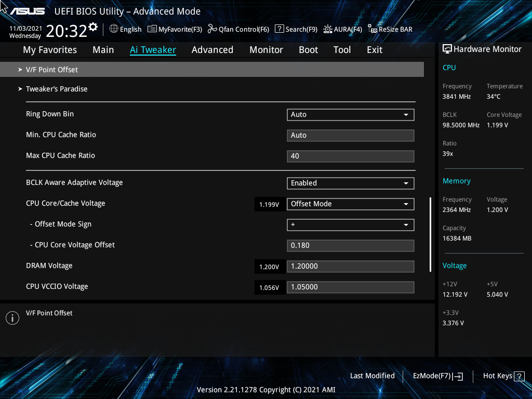This screenshot has height=399, width=532.
Task: Click the Version 2.21.1278 copyright text
Action: pos(266,390)
